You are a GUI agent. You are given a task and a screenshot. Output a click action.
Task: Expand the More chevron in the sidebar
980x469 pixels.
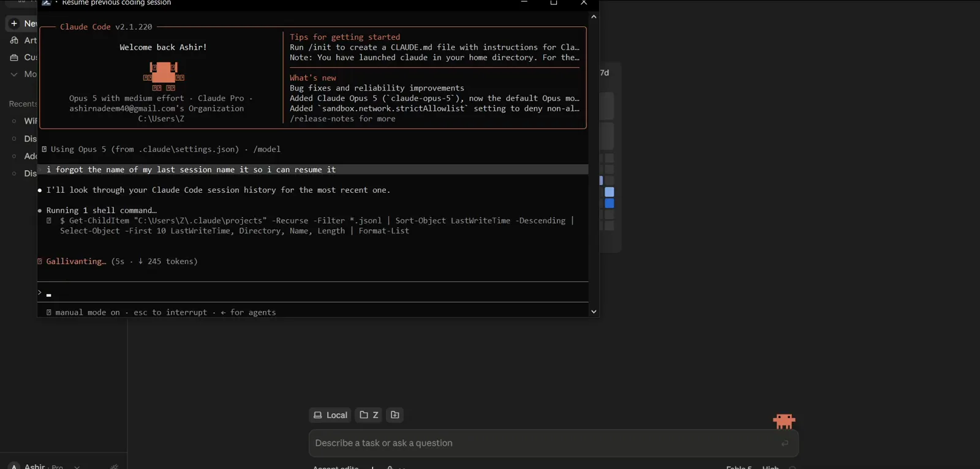tap(14, 74)
